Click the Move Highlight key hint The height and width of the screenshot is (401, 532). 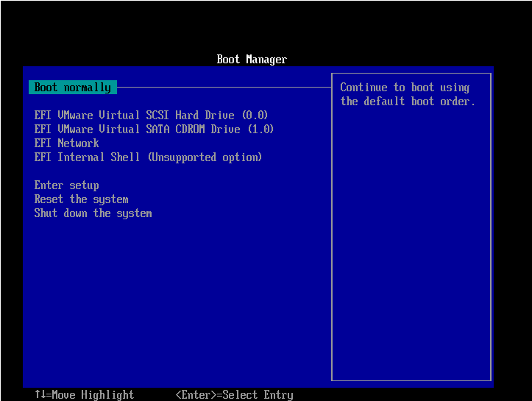91,395
